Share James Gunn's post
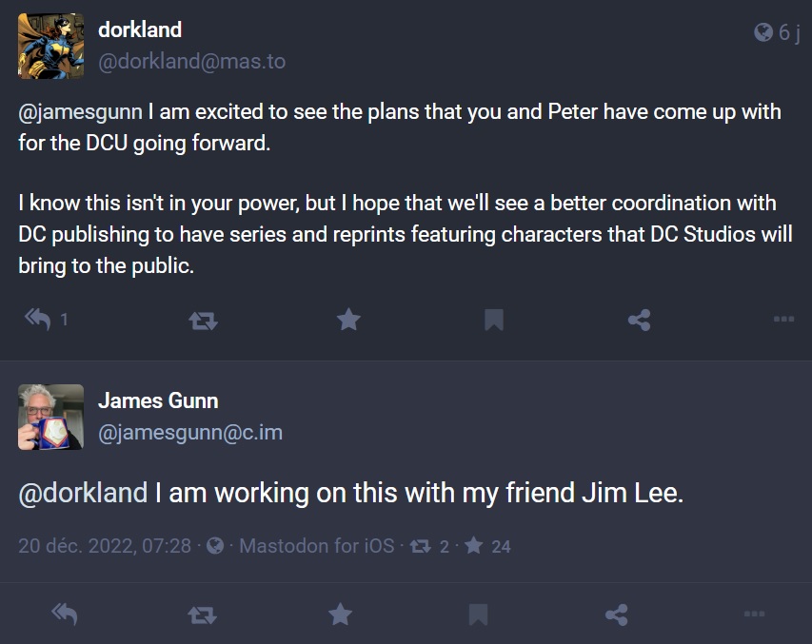The width and height of the screenshot is (812, 644). (616, 615)
